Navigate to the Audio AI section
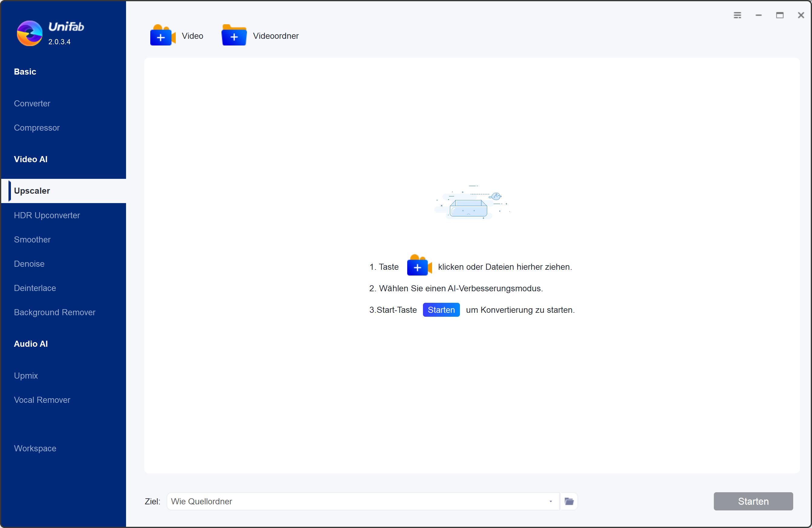This screenshot has width=812, height=528. click(x=30, y=344)
